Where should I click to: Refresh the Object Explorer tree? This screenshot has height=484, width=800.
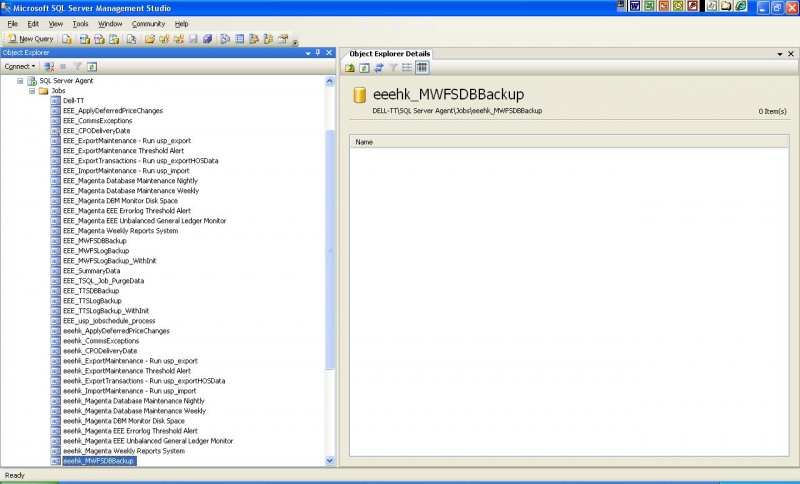(x=92, y=66)
